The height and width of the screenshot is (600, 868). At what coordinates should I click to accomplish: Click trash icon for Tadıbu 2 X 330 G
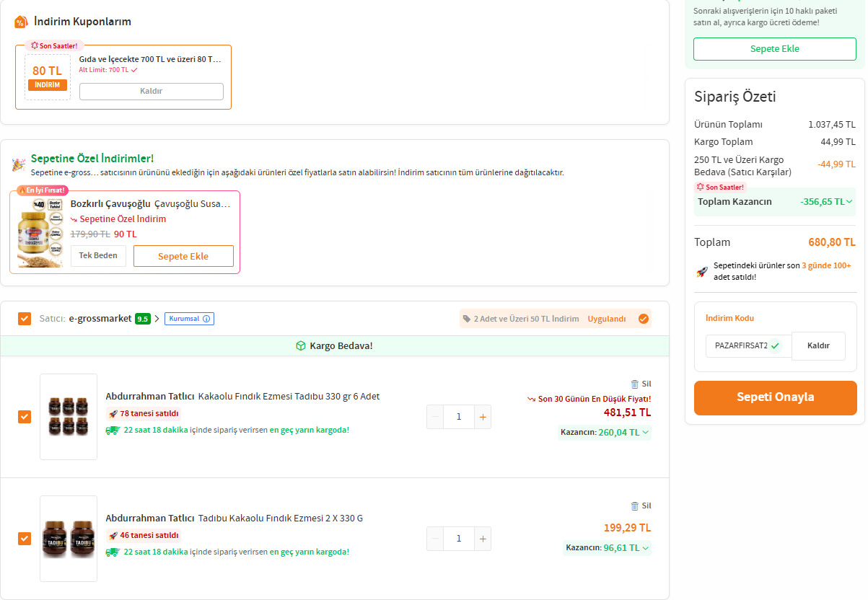click(x=635, y=506)
